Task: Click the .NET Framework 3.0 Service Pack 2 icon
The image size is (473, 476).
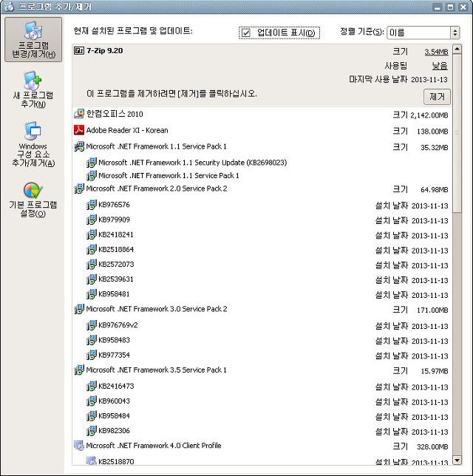Action: coord(79,309)
